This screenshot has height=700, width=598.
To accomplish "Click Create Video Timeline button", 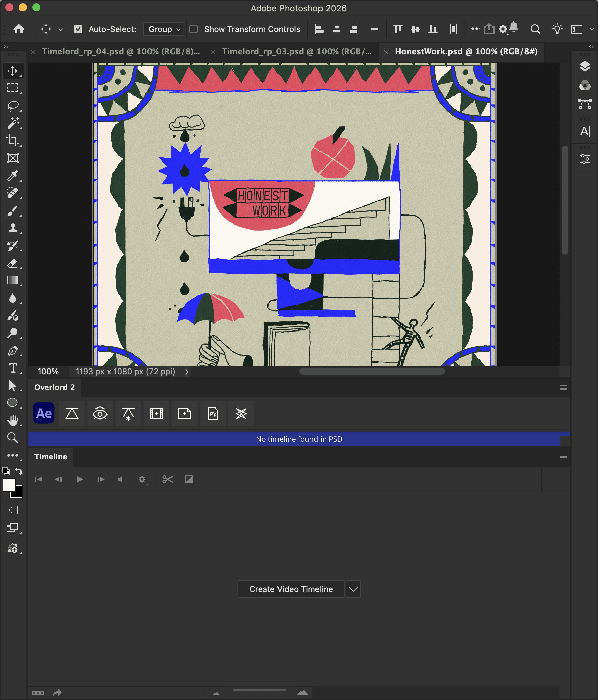I will point(291,589).
